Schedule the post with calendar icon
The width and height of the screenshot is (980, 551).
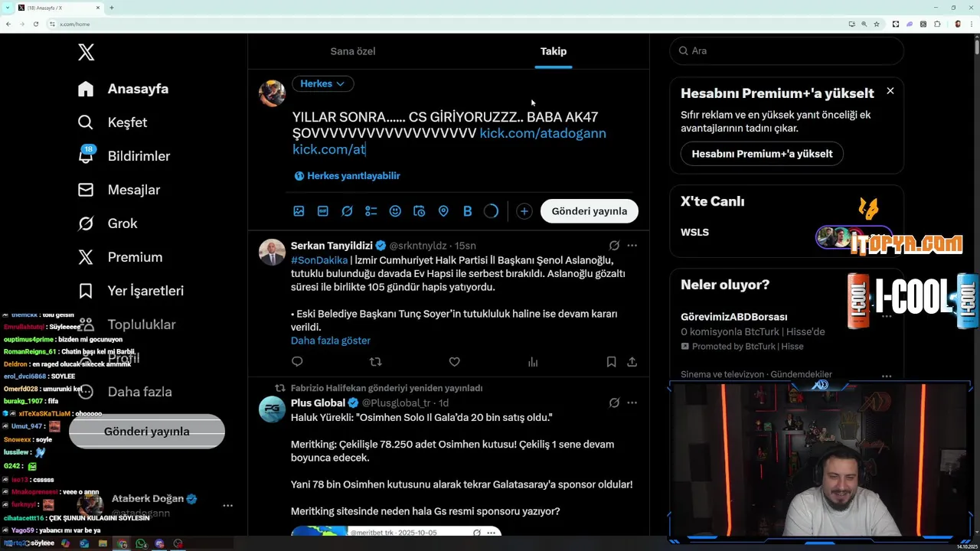click(x=419, y=211)
